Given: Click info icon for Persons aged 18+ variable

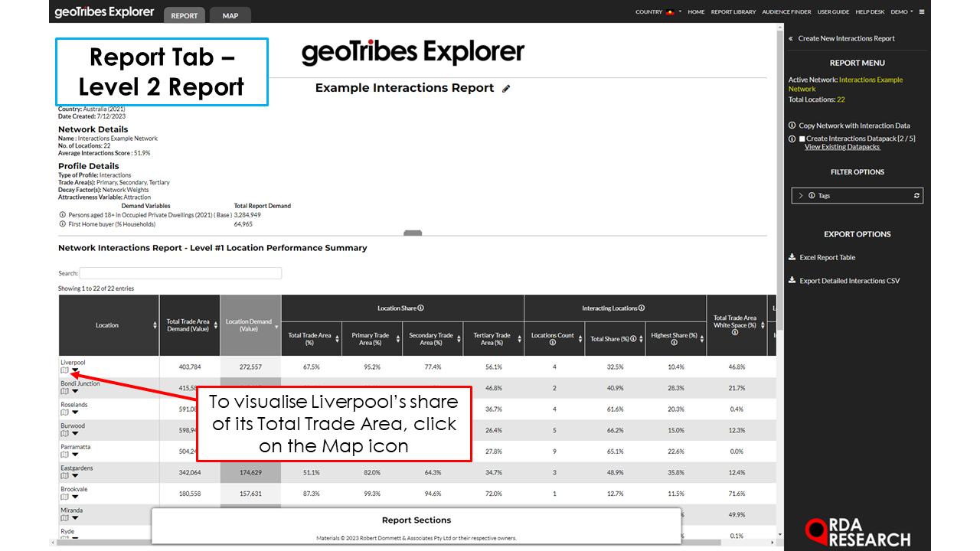Looking at the screenshot, I should point(63,215).
